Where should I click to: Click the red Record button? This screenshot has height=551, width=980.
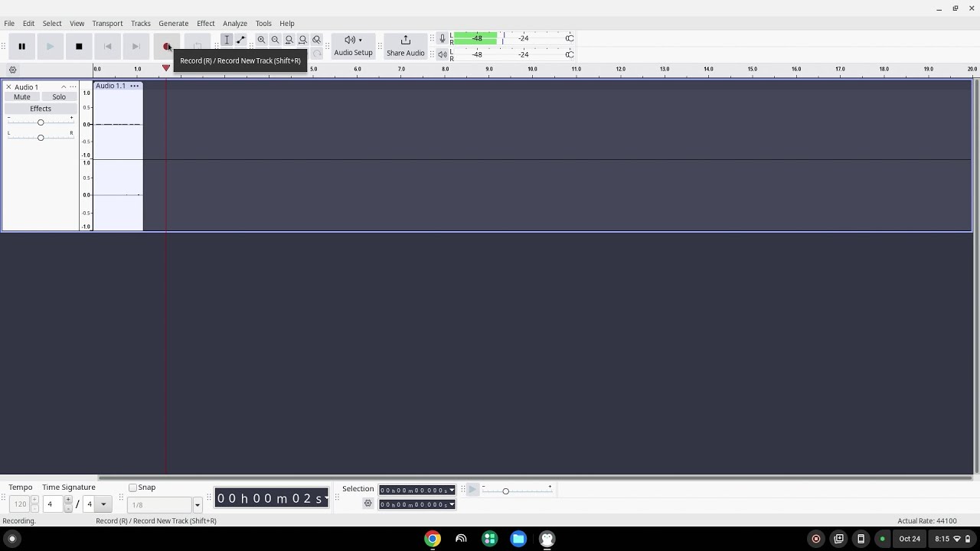166,46
